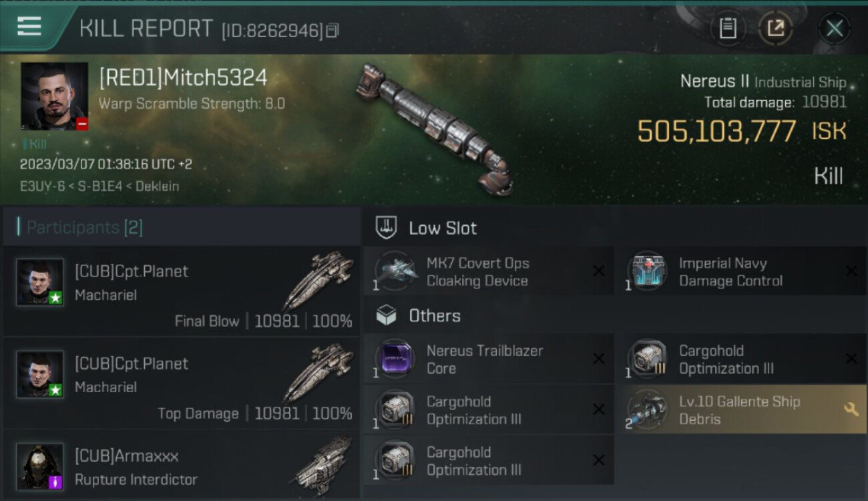Click Mitch5324's pilot portrait
The width and height of the screenshot is (868, 501).
tap(54, 96)
